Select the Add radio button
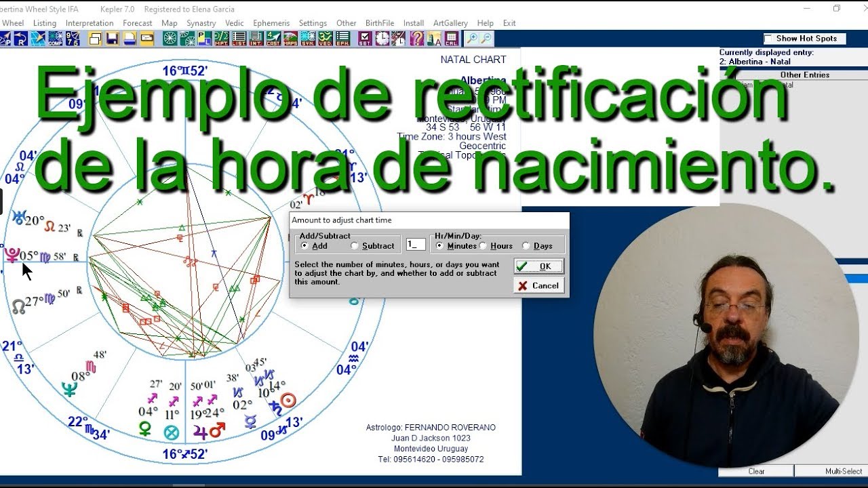This screenshot has height=488, width=868. [x=304, y=245]
